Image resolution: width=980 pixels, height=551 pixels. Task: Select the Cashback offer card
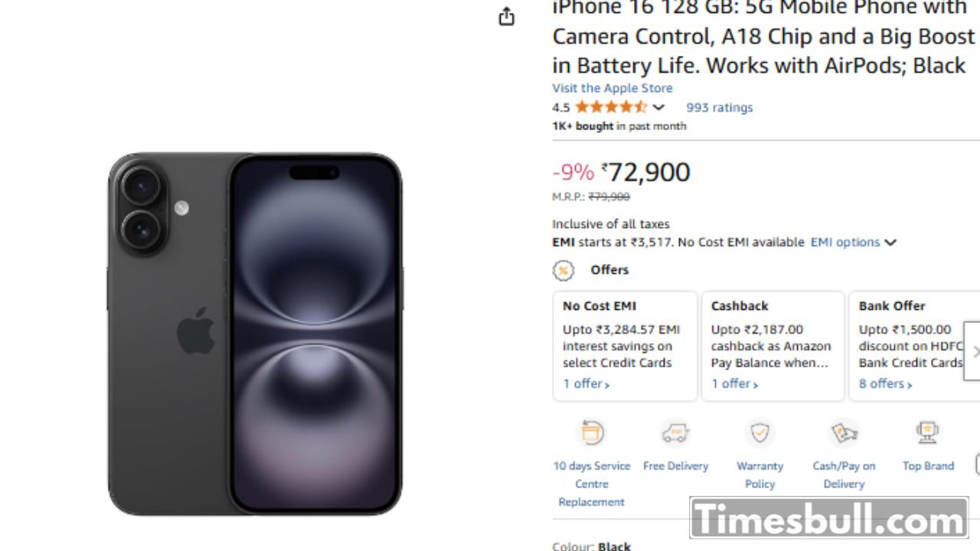click(x=773, y=337)
